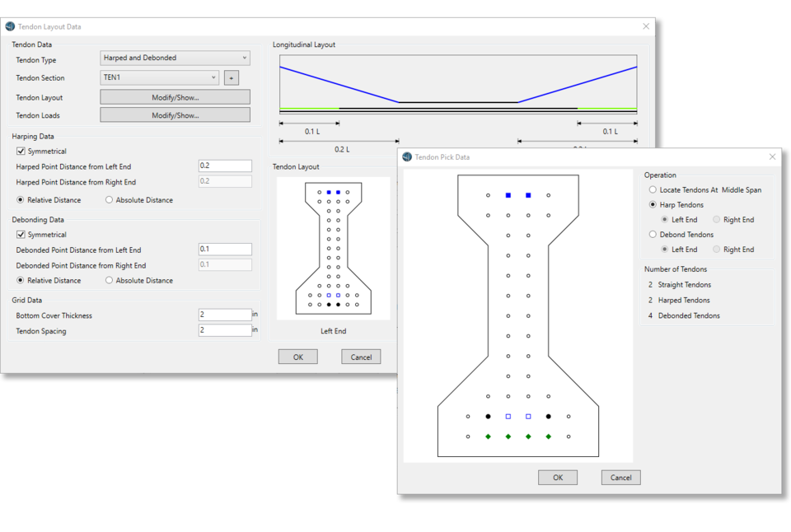Click the plus button beside Tendon Section
Screen dimensions: 791x532
(x=232, y=78)
